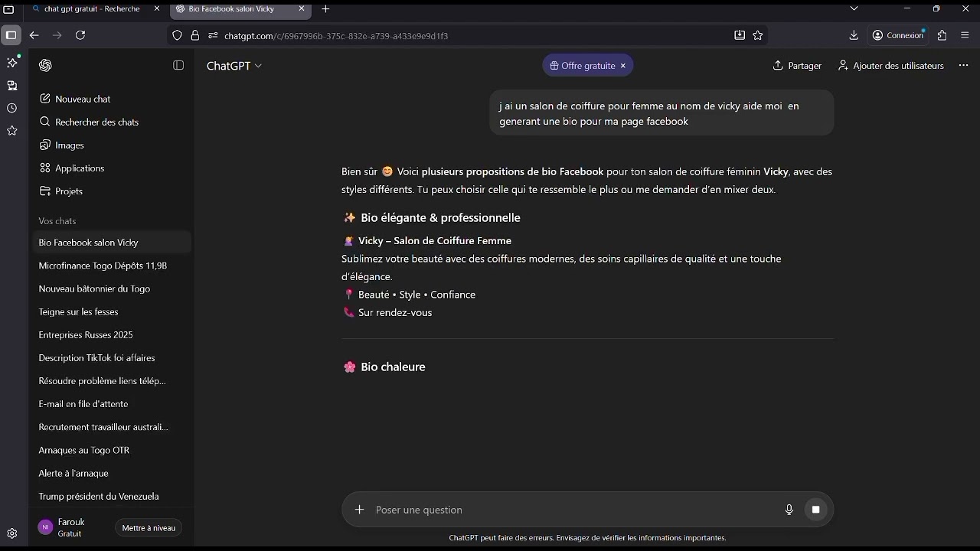Open the Projets section
This screenshot has width=980, height=551.
[x=111, y=191]
